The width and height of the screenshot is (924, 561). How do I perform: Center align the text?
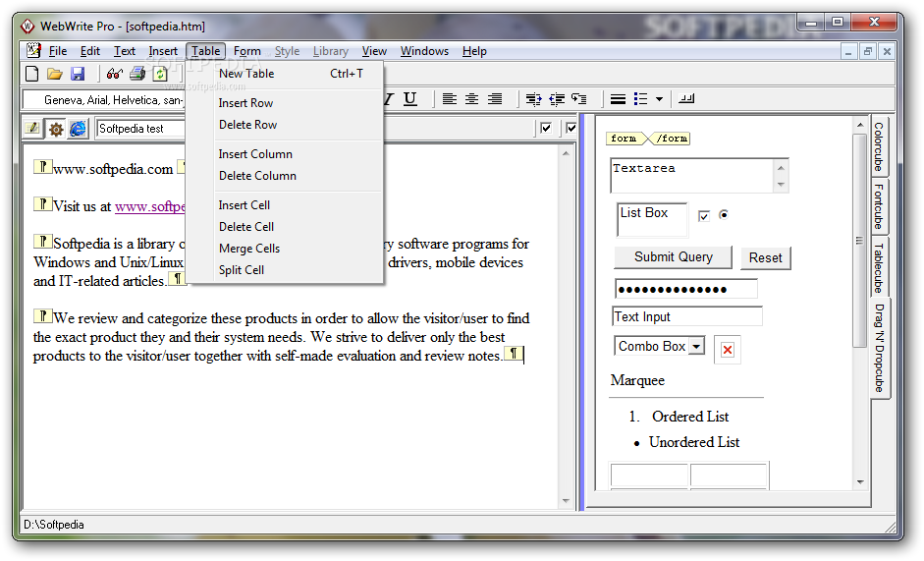tap(471, 99)
